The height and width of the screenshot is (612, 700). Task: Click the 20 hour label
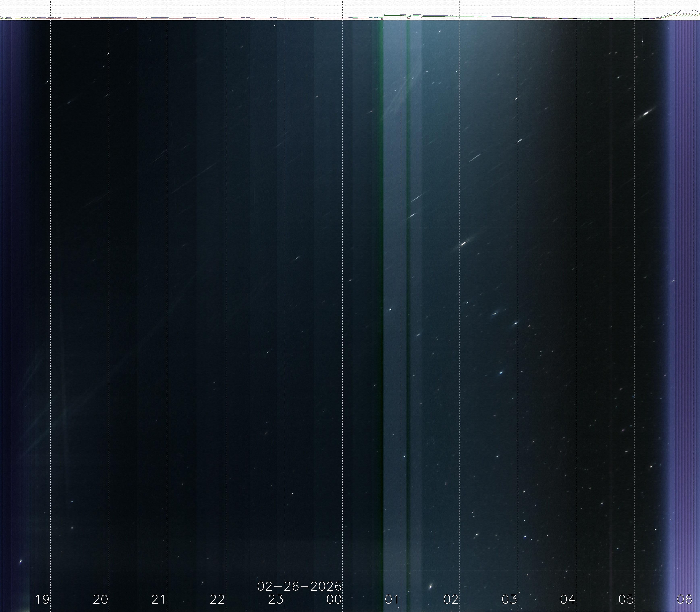click(101, 599)
